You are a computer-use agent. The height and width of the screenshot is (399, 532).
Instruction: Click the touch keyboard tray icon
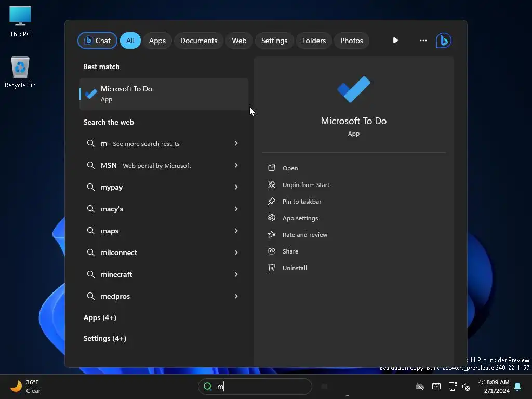tap(436, 387)
